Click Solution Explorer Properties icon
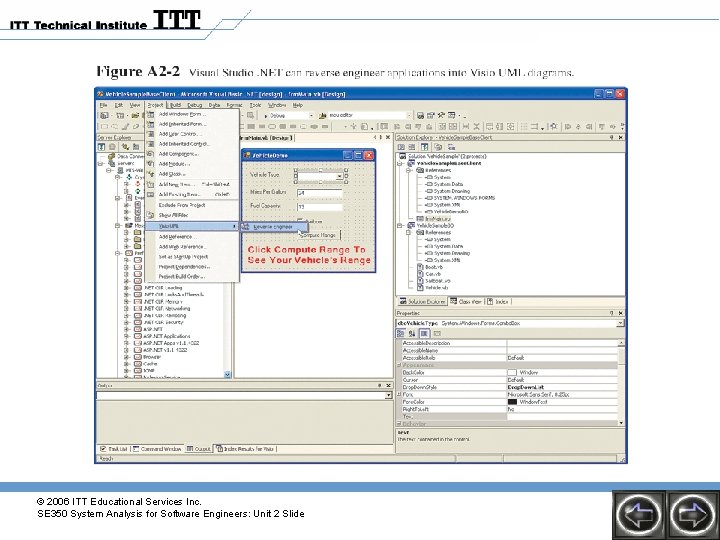This screenshot has width=720, height=540. (x=451, y=147)
